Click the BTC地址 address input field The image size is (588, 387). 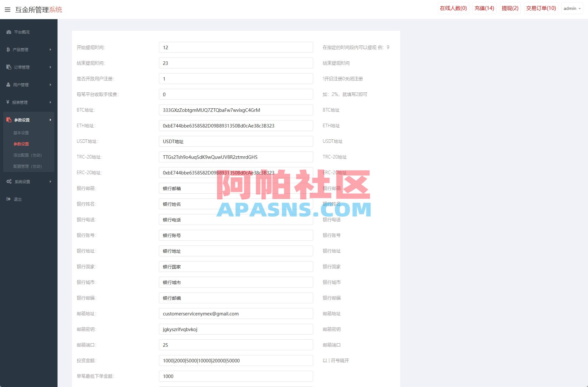point(236,110)
